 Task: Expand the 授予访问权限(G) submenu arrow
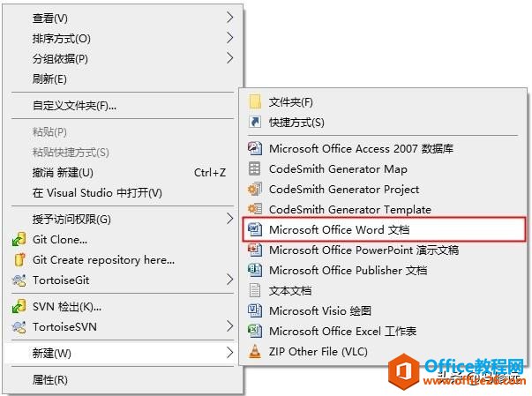pyautogui.click(x=230, y=219)
